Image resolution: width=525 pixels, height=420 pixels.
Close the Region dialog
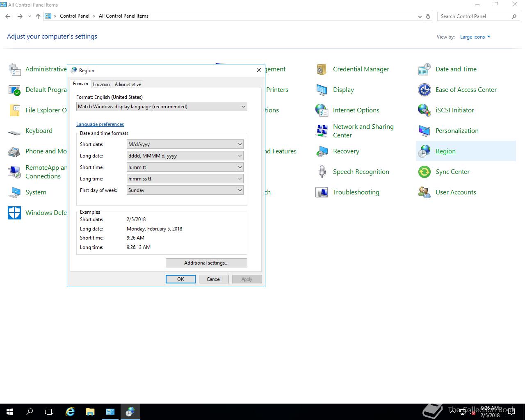tap(259, 70)
